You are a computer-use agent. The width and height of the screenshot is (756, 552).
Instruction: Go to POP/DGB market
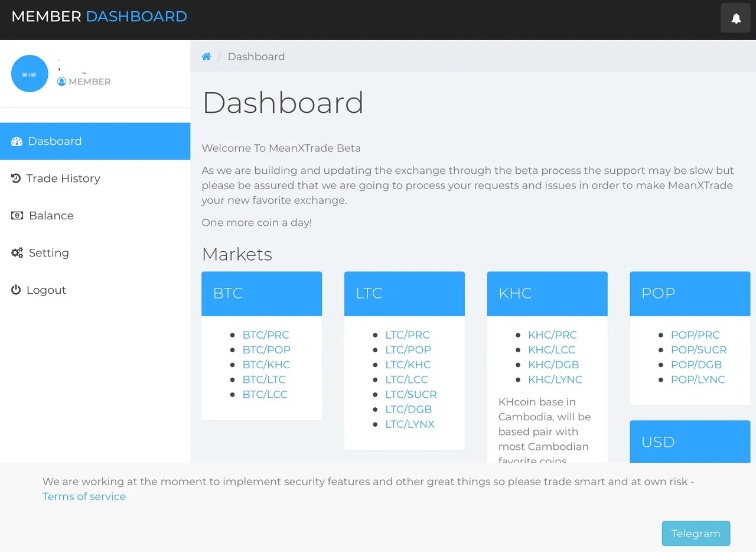[696, 365]
